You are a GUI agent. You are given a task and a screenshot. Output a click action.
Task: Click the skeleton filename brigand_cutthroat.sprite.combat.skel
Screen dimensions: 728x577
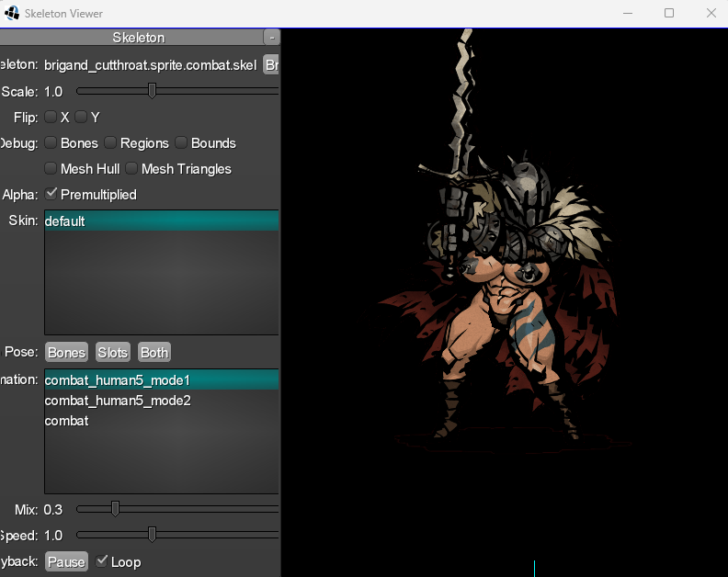(151, 65)
